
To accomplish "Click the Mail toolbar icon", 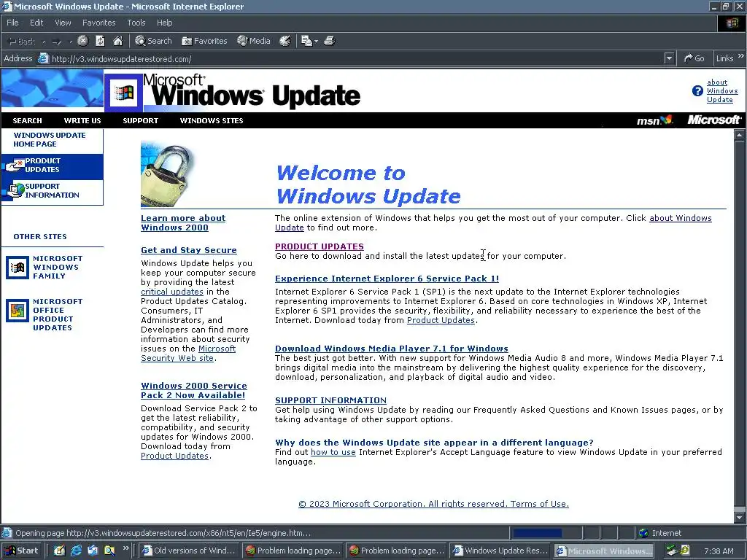I will click(x=306, y=41).
